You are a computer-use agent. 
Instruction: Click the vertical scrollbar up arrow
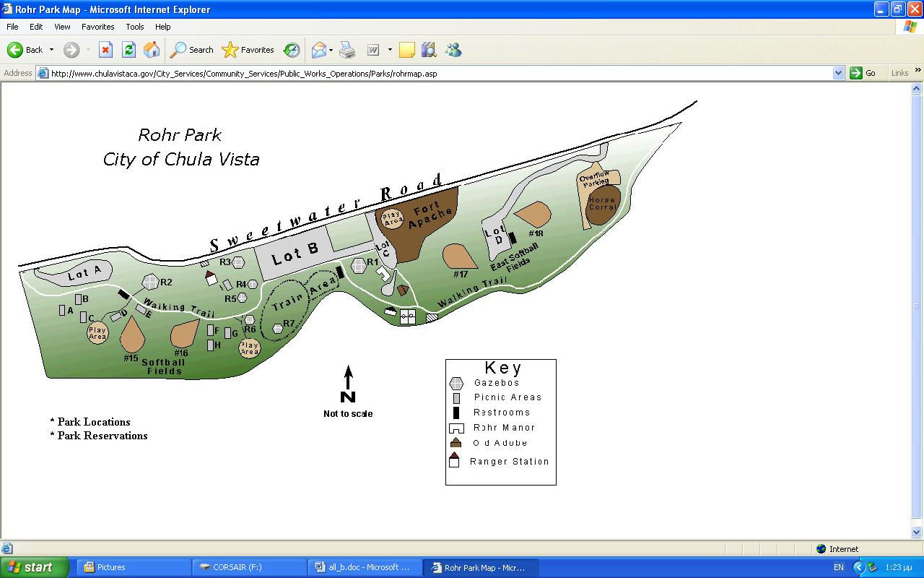[918, 89]
